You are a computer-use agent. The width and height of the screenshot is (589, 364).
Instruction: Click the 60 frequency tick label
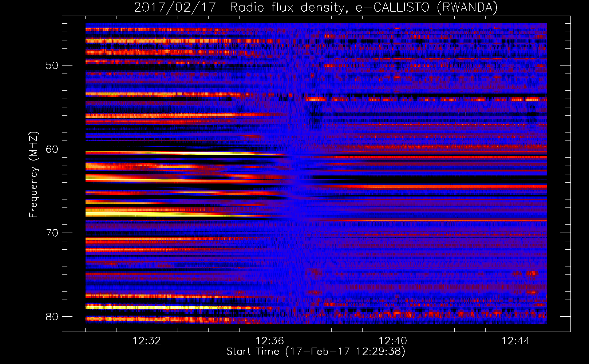pyautogui.click(x=52, y=149)
